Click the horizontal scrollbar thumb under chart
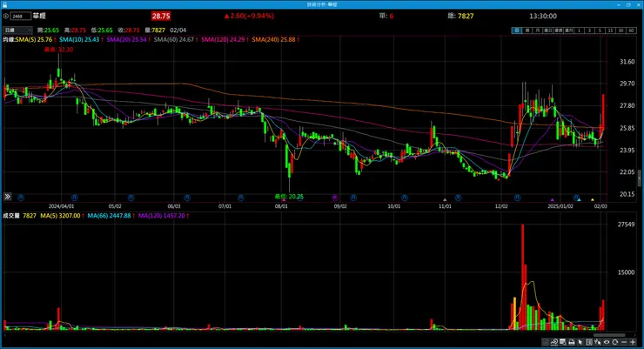Image resolution: width=644 pixels, height=349 pixels. pyautogui.click(x=609, y=335)
